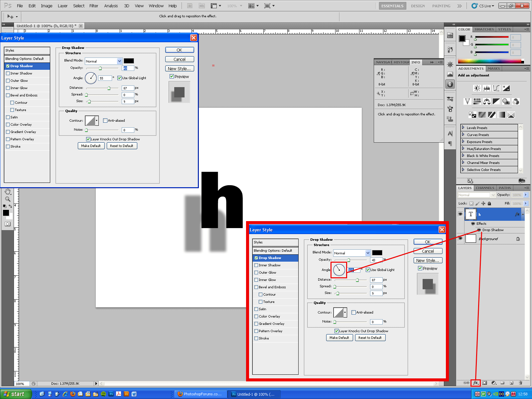Image resolution: width=532 pixels, height=399 pixels.
Task: Hide the Background layer with eye icon
Action: [x=460, y=238]
